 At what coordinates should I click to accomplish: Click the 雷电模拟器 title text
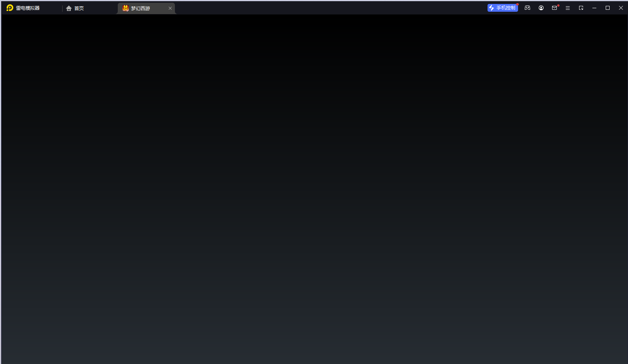coord(28,8)
